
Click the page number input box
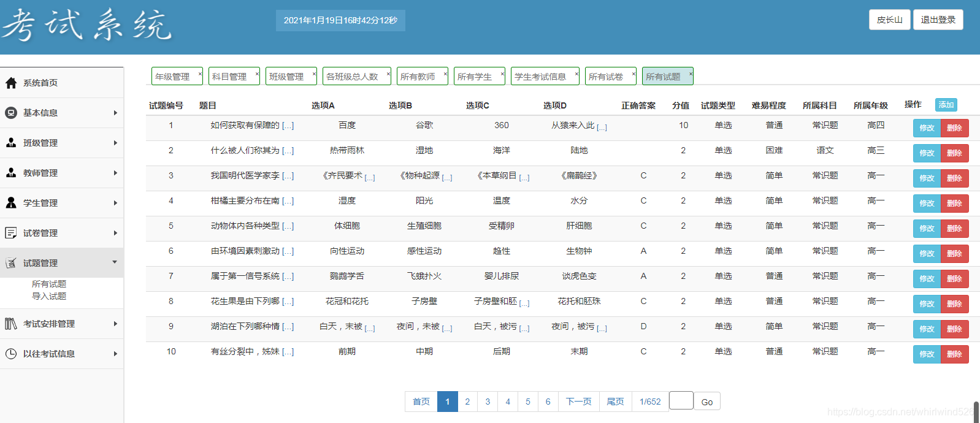click(x=681, y=400)
